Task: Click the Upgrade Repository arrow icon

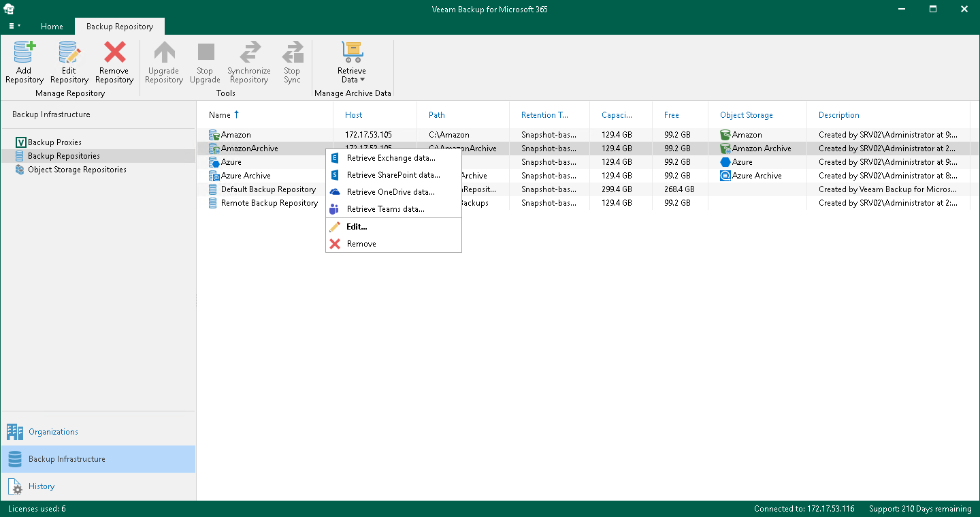Action: click(x=164, y=52)
